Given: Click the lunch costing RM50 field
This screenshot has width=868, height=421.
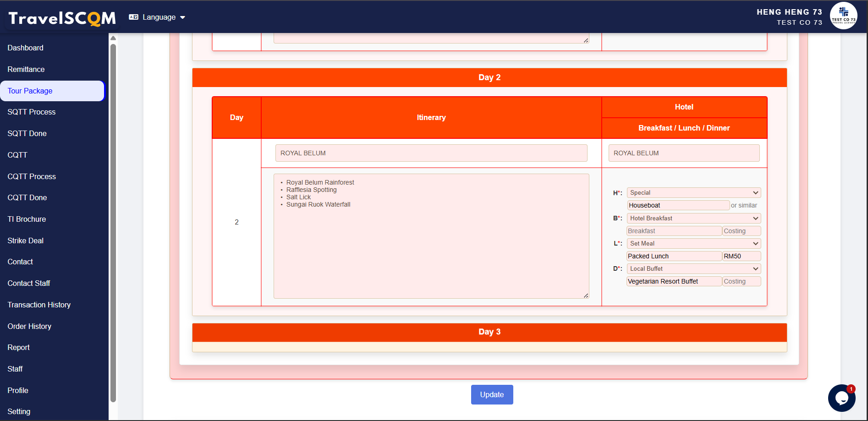Looking at the screenshot, I should (741, 257).
